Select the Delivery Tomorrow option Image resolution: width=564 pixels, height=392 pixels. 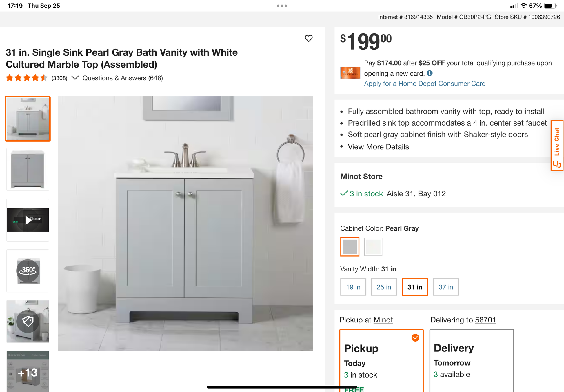tap(471, 361)
